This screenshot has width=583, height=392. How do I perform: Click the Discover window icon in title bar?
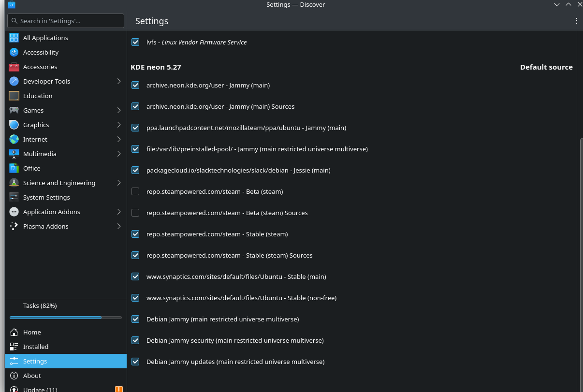tap(12, 5)
